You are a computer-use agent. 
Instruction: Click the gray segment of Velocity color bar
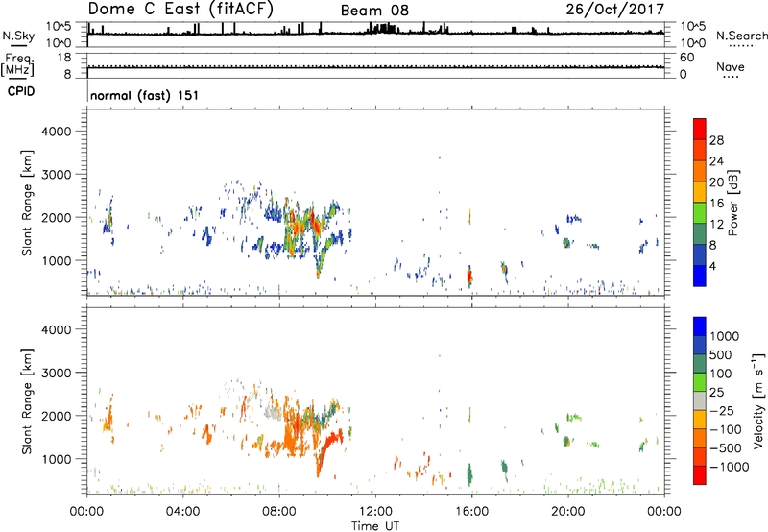[700, 400]
